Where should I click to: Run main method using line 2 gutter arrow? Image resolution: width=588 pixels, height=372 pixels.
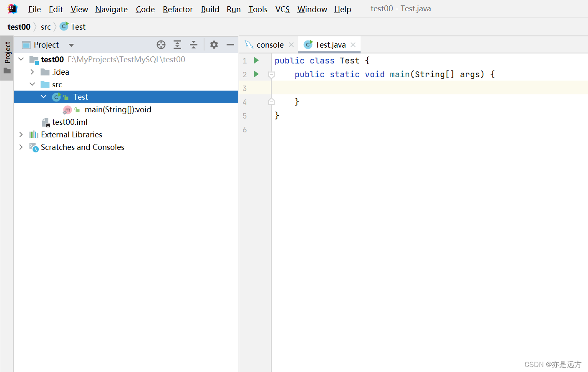(x=256, y=74)
